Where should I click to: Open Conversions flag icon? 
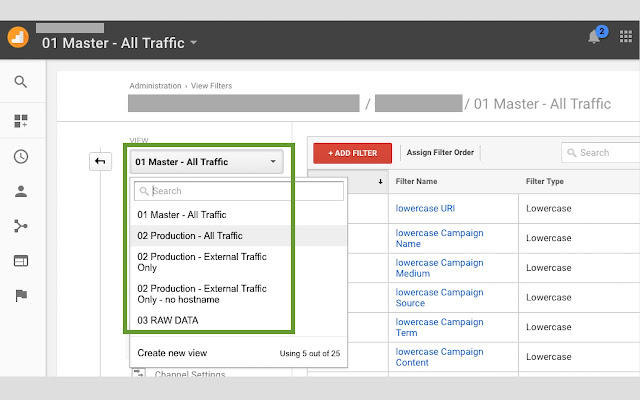point(21,295)
